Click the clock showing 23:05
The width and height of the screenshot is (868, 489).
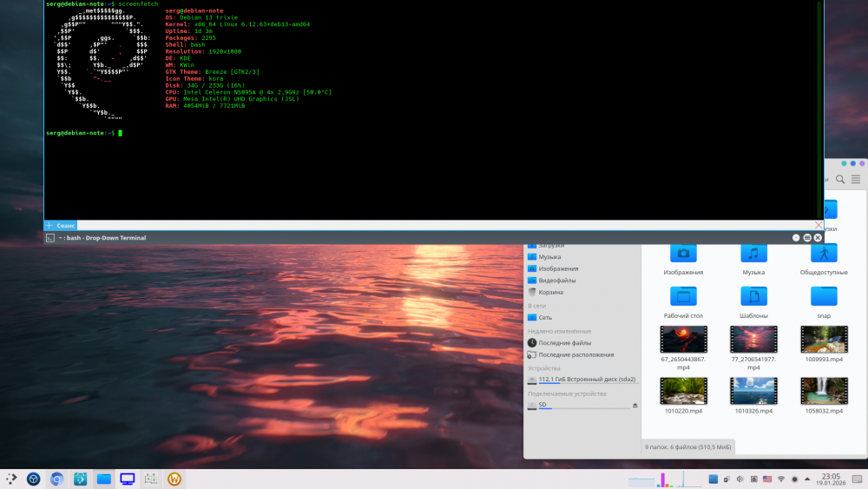831,479
